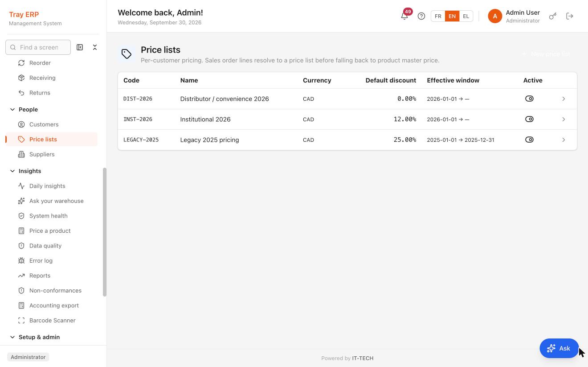Switch language to FR
Viewport: 588px width, 367px height.
(438, 16)
